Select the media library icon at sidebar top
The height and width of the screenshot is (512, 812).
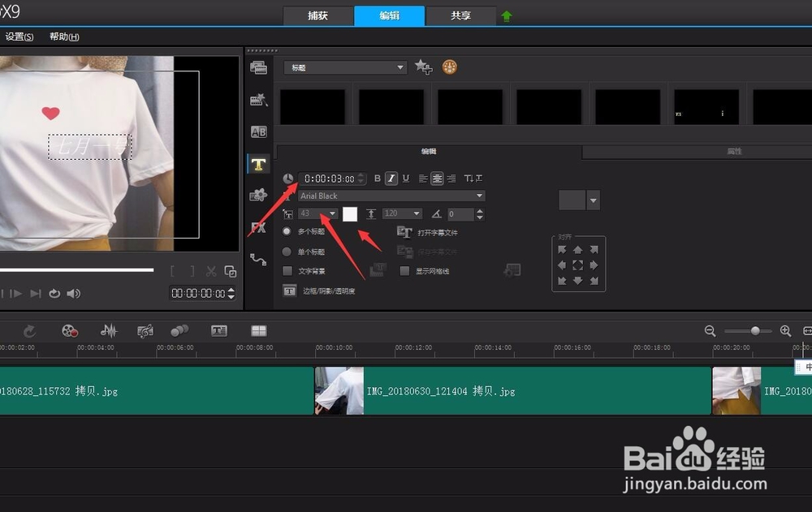(x=259, y=67)
